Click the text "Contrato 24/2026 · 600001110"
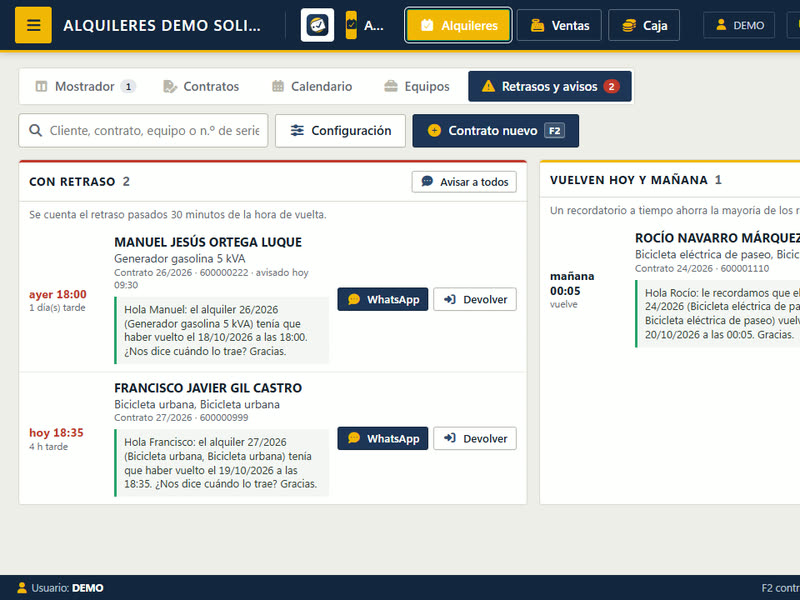The image size is (800, 600). [702, 268]
